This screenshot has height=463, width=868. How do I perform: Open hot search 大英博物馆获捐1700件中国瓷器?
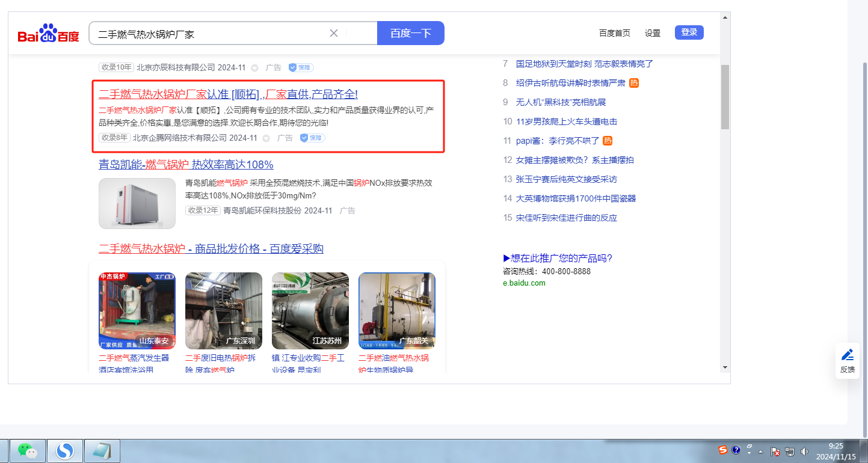tap(576, 198)
